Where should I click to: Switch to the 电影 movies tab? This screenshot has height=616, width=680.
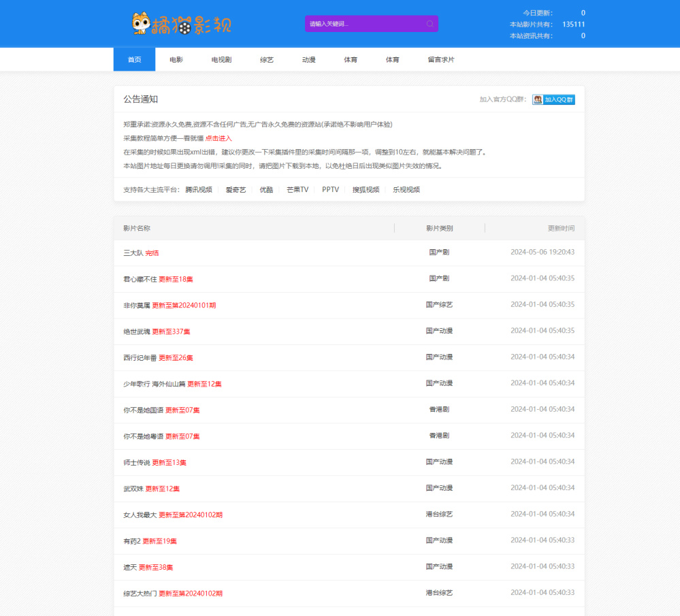pyautogui.click(x=176, y=60)
